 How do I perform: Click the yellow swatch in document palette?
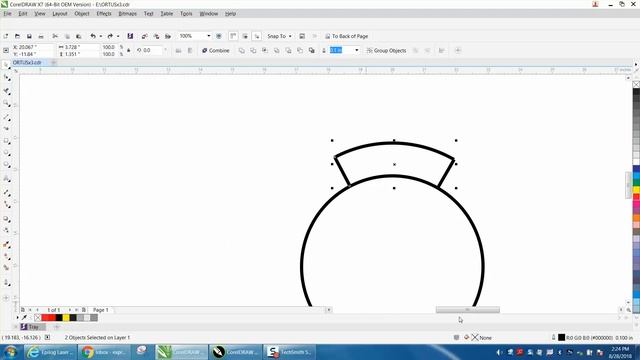[x=66, y=318]
